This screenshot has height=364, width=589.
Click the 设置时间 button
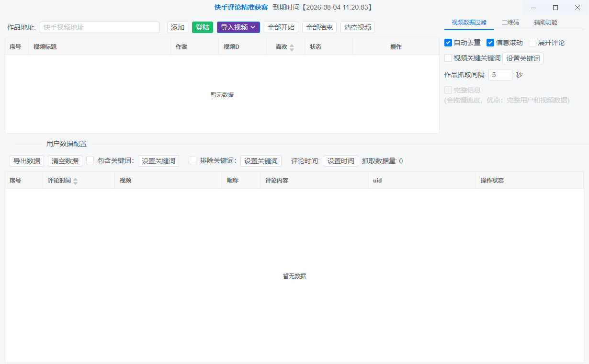[x=341, y=161]
